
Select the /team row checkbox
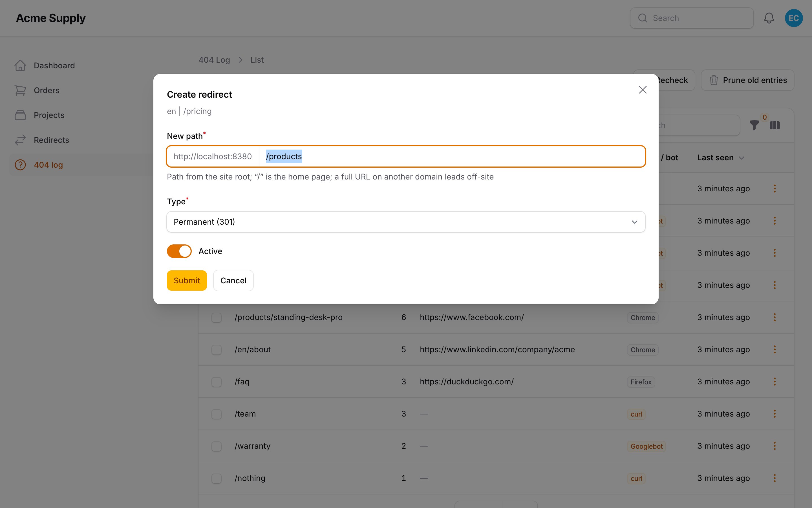point(217,414)
